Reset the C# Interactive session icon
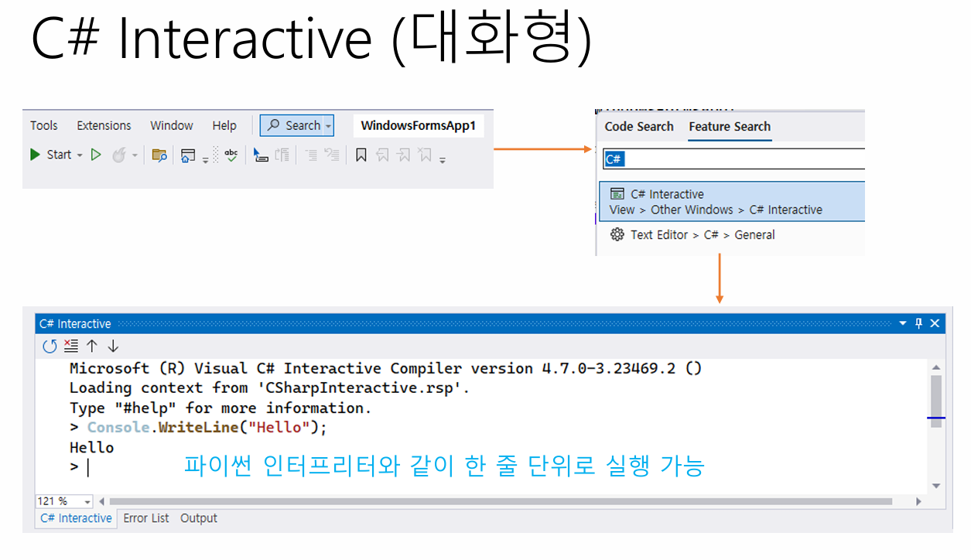 (x=50, y=347)
